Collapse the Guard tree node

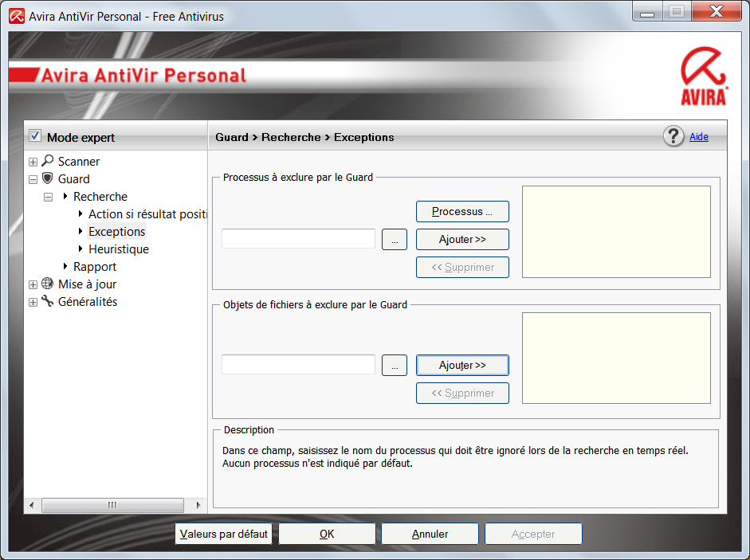(x=33, y=180)
